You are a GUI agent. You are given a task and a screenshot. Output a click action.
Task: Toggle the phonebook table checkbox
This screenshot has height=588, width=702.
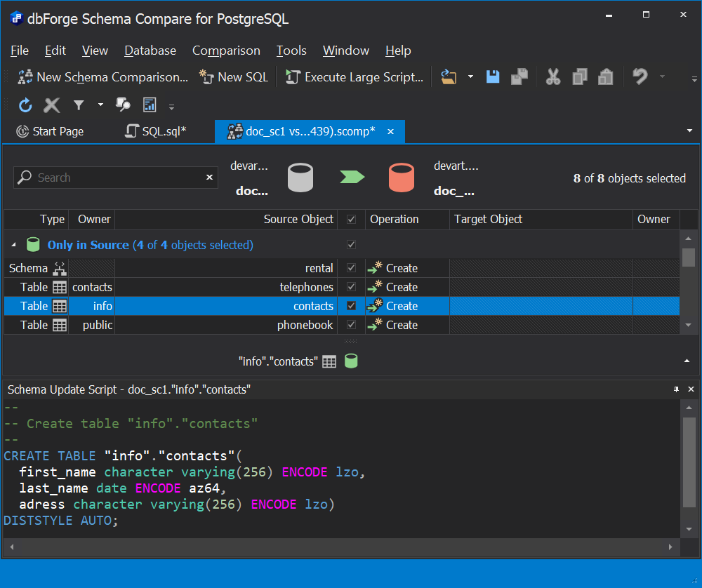point(352,325)
